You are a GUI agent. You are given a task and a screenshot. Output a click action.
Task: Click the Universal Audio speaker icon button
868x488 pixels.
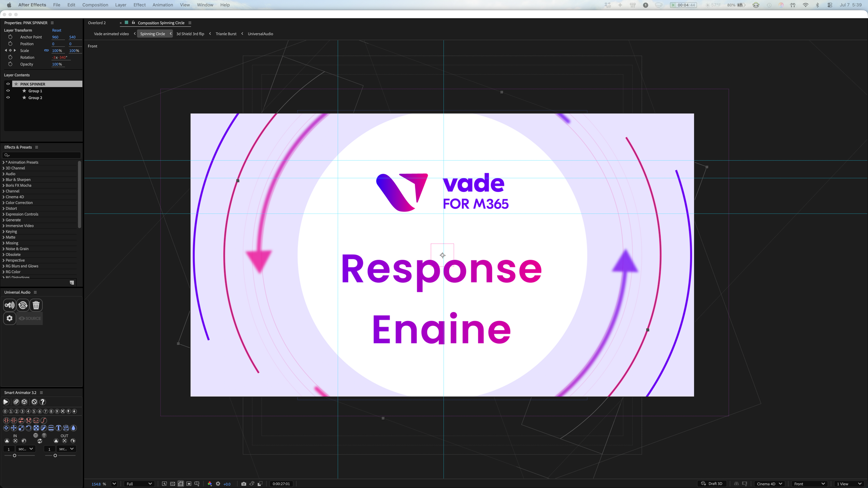(x=10, y=305)
